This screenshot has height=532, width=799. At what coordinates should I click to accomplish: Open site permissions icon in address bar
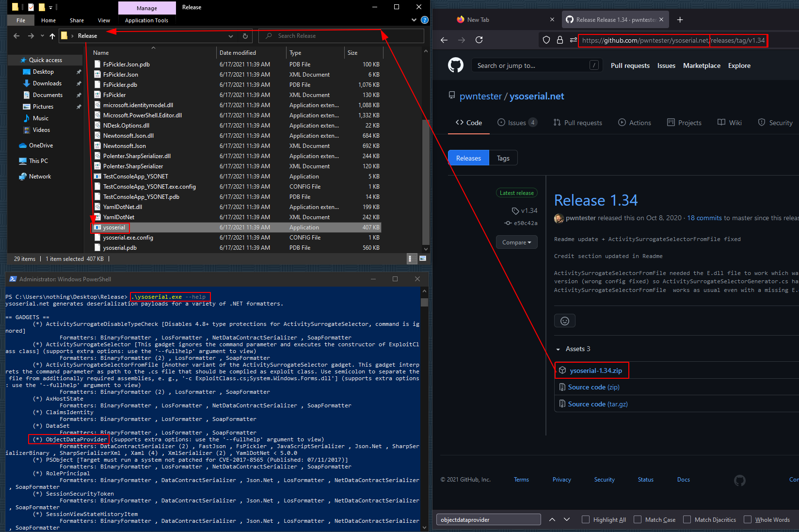tap(574, 40)
